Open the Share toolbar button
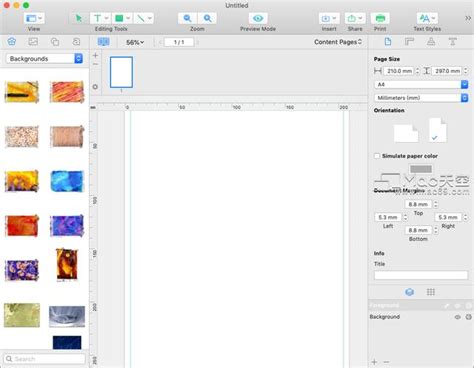This screenshot has width=474, height=368. pyautogui.click(x=355, y=18)
